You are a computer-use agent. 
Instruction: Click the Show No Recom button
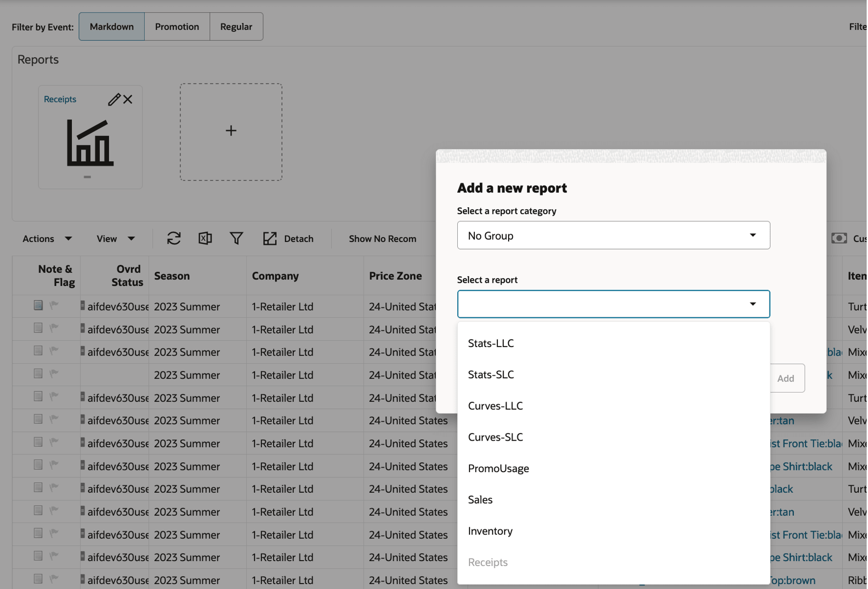(x=382, y=238)
